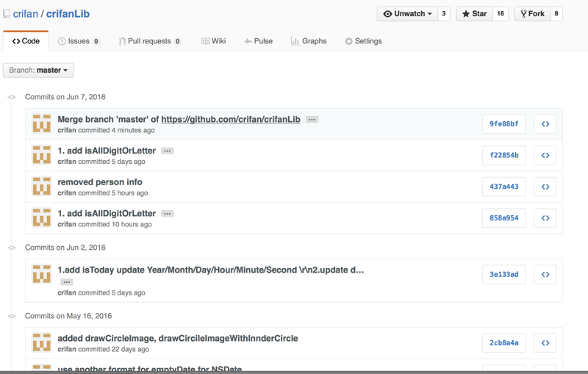Browse code icon for commit 3e133ad
The width and height of the screenshot is (588, 374).
click(545, 275)
